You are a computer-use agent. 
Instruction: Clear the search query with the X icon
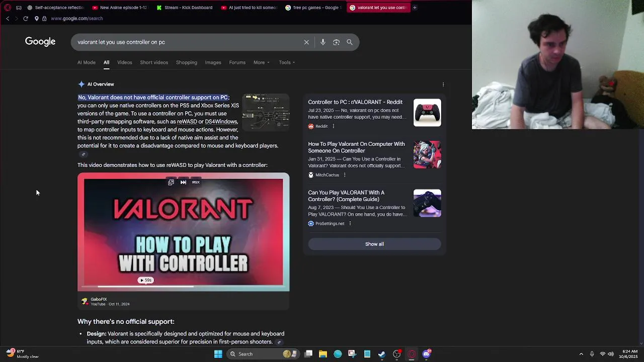[x=306, y=42]
